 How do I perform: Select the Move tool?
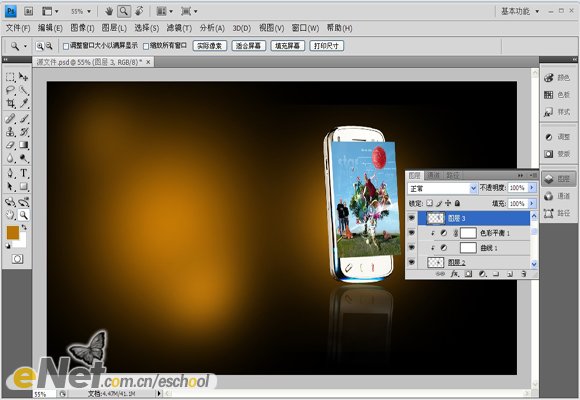24,77
